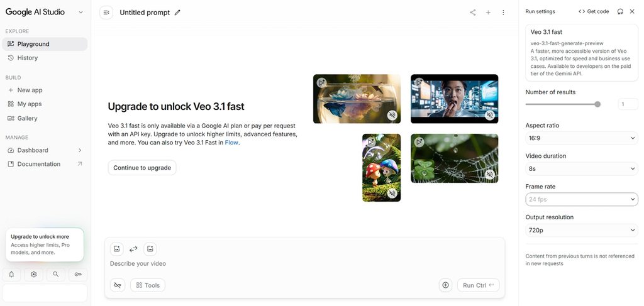Image resolution: width=644 pixels, height=306 pixels.
Task: Reset run settings with the refresh icon
Action: tap(620, 11)
